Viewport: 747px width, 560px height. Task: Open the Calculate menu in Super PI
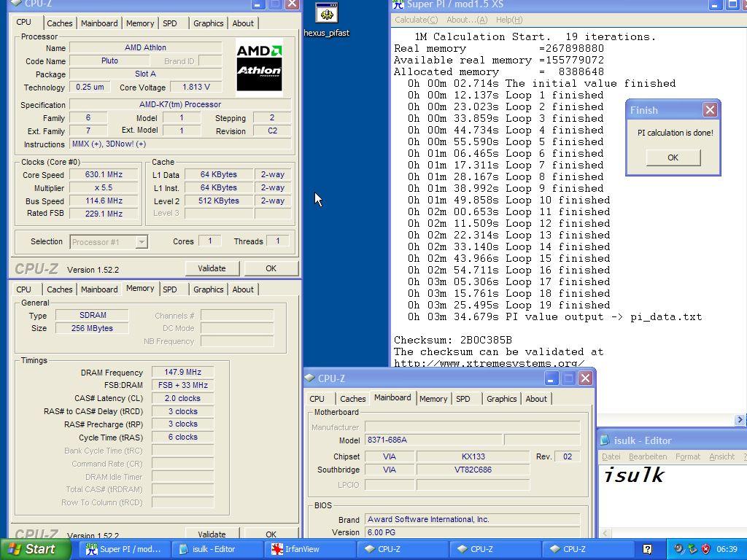pos(416,20)
